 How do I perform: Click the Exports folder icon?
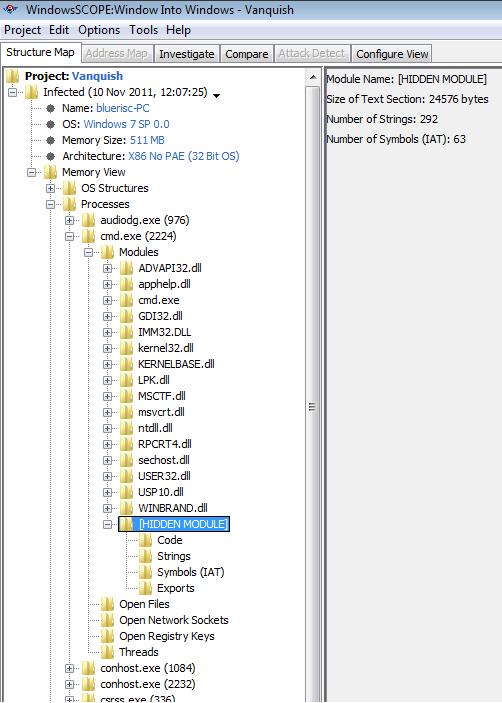145,588
